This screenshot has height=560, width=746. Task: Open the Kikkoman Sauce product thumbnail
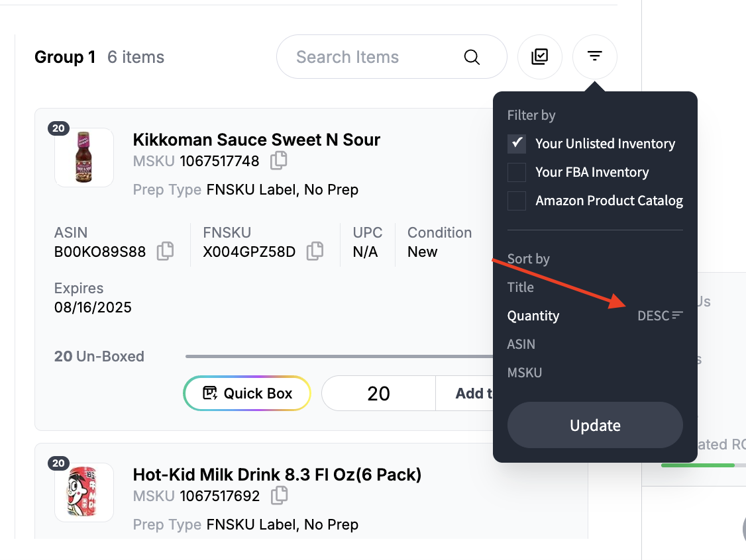tap(84, 158)
